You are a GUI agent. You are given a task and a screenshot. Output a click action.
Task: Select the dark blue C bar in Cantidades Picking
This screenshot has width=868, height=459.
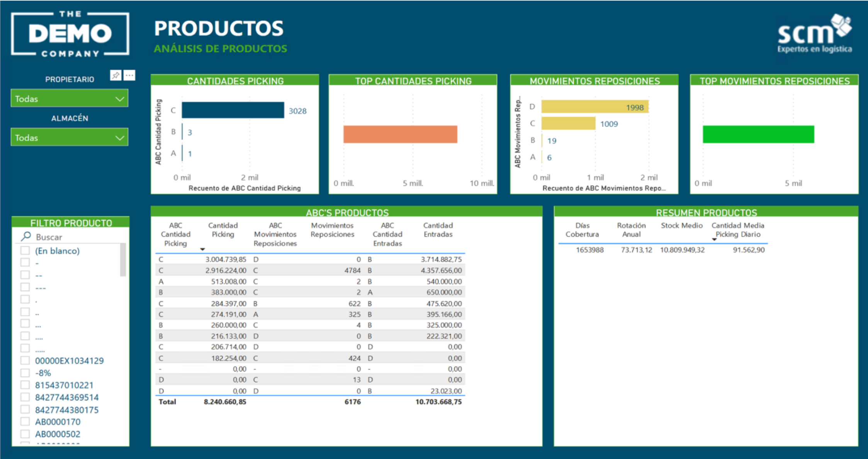click(233, 110)
